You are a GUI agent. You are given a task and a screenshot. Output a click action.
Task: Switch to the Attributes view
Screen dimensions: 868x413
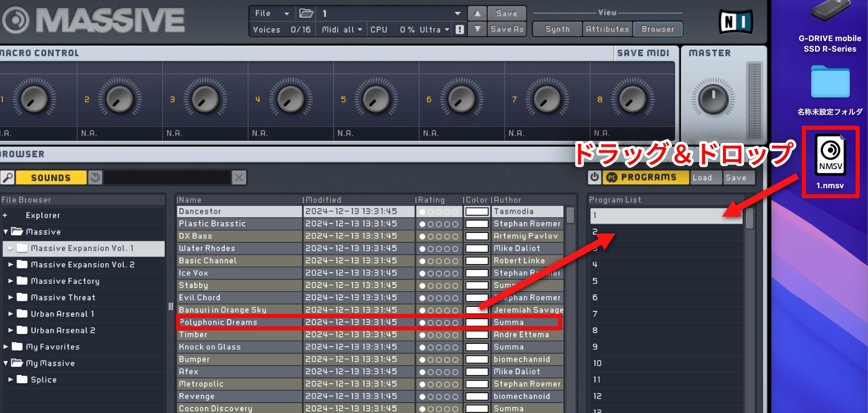(607, 29)
